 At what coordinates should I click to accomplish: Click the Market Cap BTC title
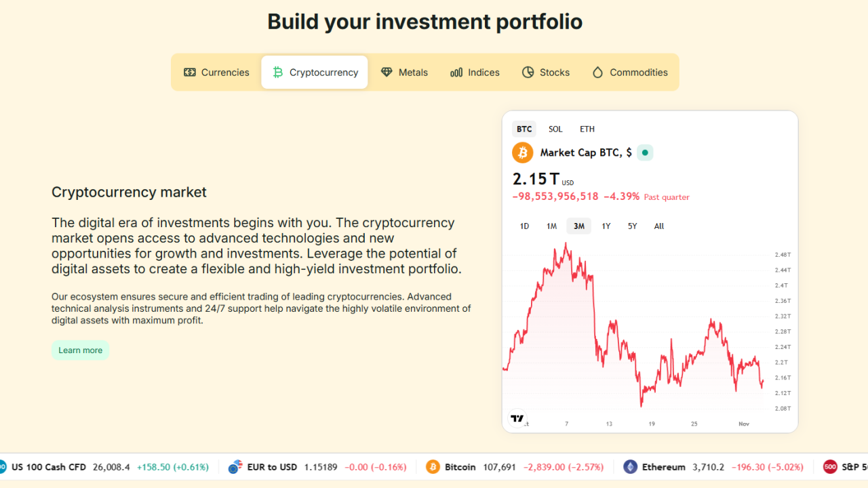[x=586, y=152]
